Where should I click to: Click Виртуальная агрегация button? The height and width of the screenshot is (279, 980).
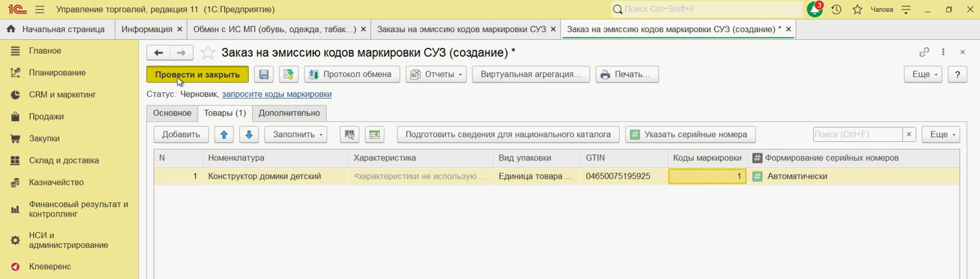click(x=531, y=75)
